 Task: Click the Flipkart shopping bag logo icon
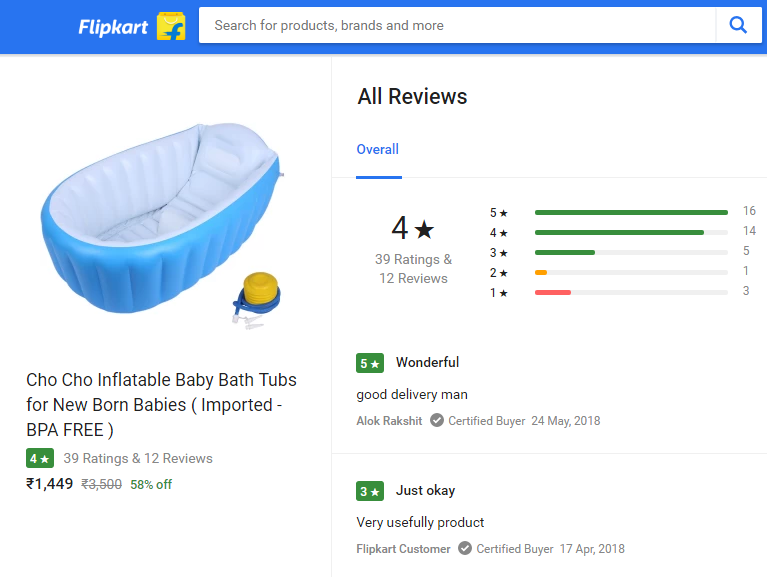[171, 26]
